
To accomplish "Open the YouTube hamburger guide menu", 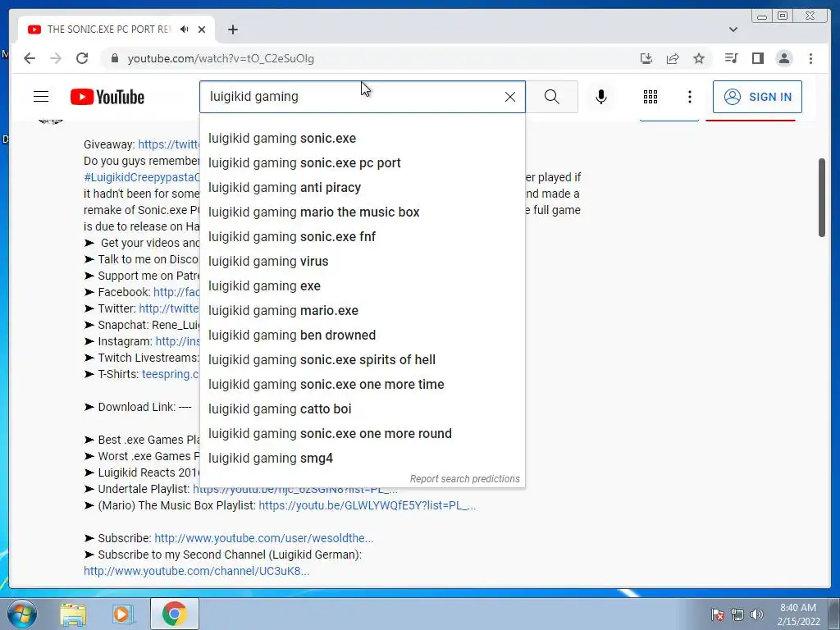I will [41, 97].
